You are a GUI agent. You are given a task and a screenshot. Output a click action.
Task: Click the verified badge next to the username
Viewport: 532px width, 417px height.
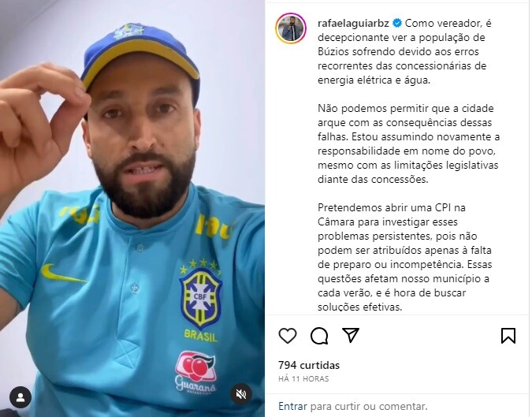pos(397,23)
